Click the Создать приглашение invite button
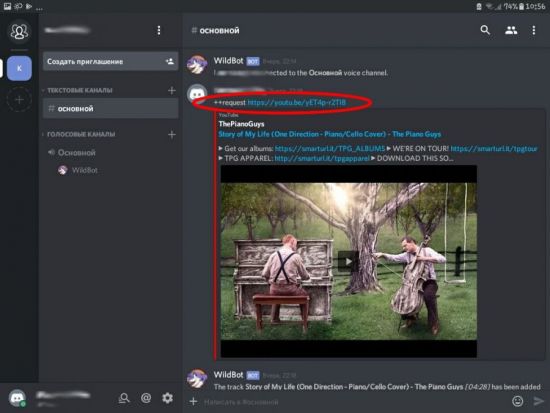Screen dimensions: 550x413 [x=110, y=61]
